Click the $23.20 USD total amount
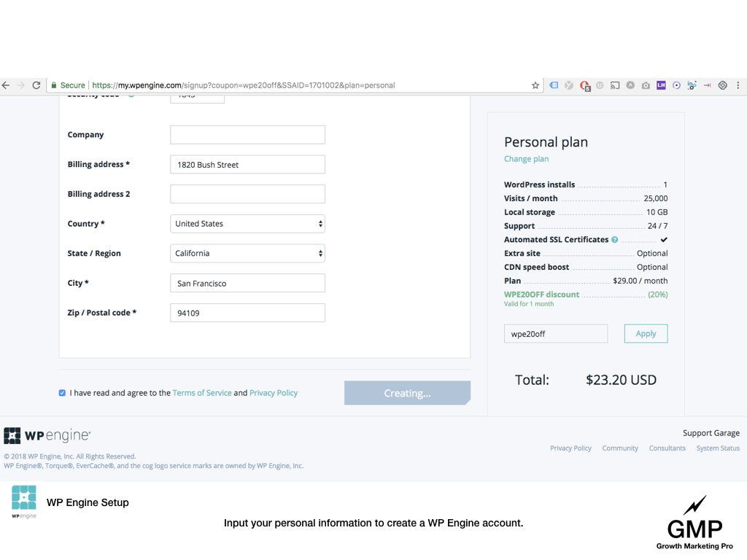The width and height of the screenshot is (747, 560). click(622, 379)
